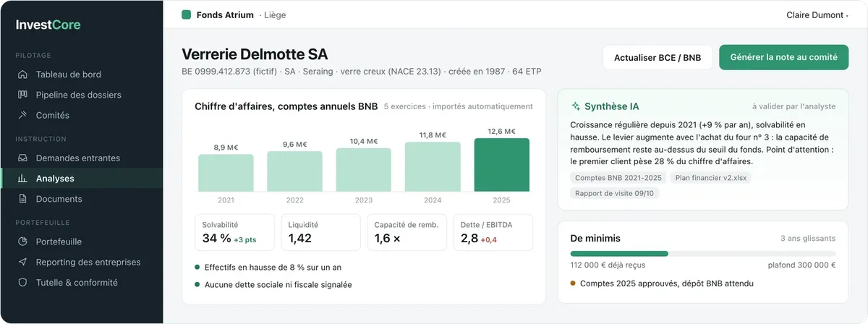Click 'Comptes 2025 approuvés, dépôt BNB attendu'
Image resolution: width=868 pixels, height=324 pixels.
[667, 283]
